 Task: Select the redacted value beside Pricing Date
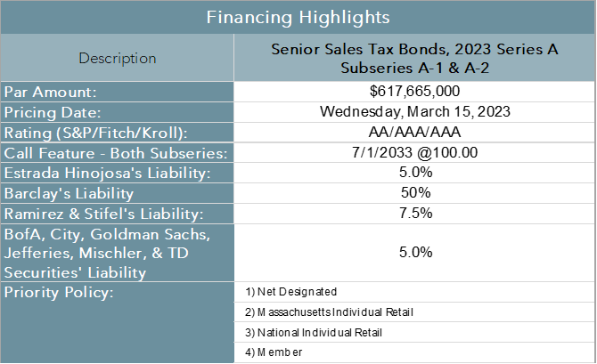pyautogui.click(x=414, y=112)
